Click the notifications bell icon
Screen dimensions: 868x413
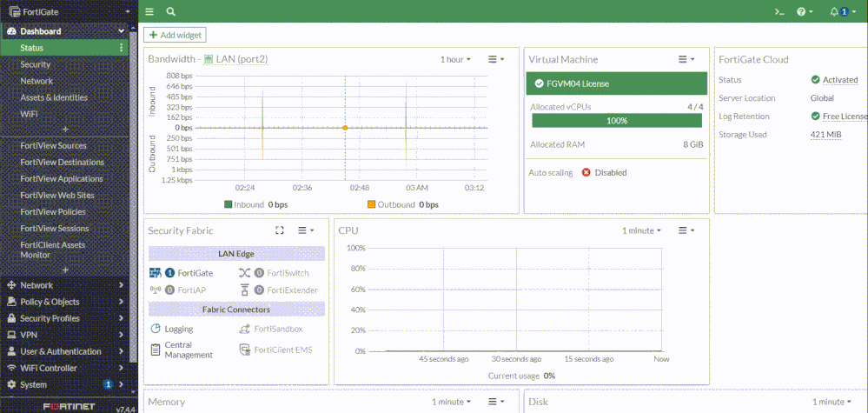[835, 12]
